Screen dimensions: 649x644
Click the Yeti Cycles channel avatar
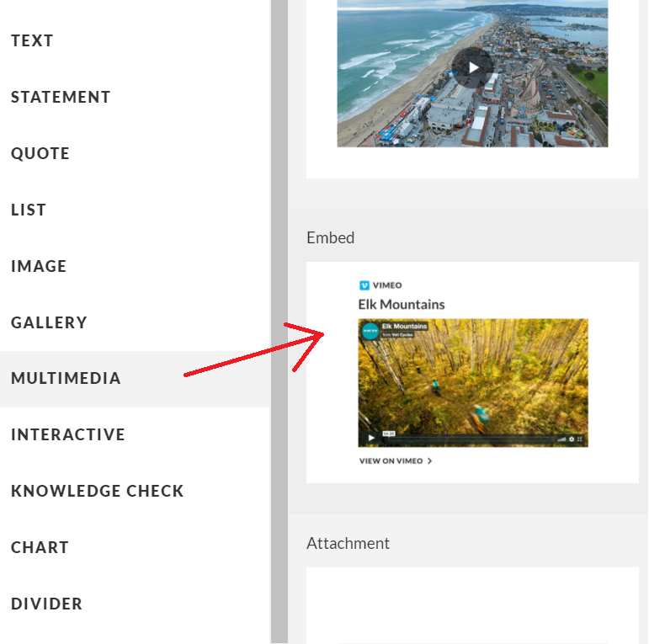(x=370, y=331)
